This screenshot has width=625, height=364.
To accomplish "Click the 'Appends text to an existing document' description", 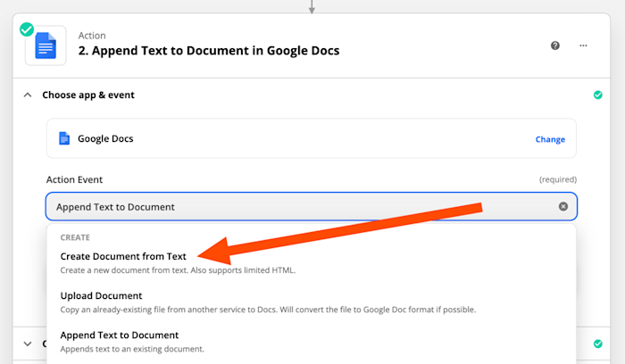I will coord(132,349).
